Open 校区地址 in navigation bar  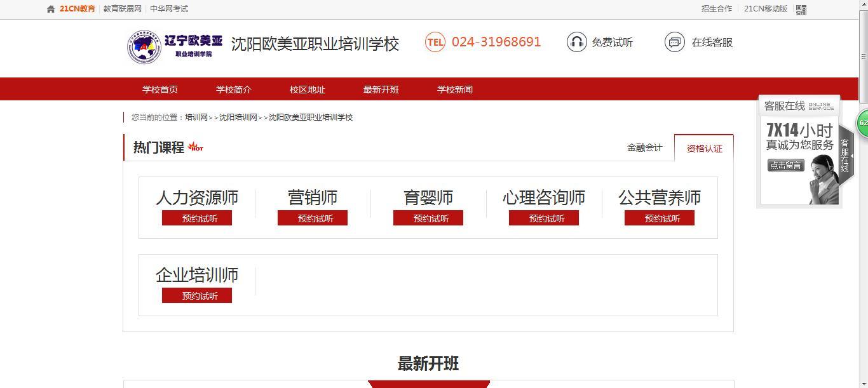(308, 90)
